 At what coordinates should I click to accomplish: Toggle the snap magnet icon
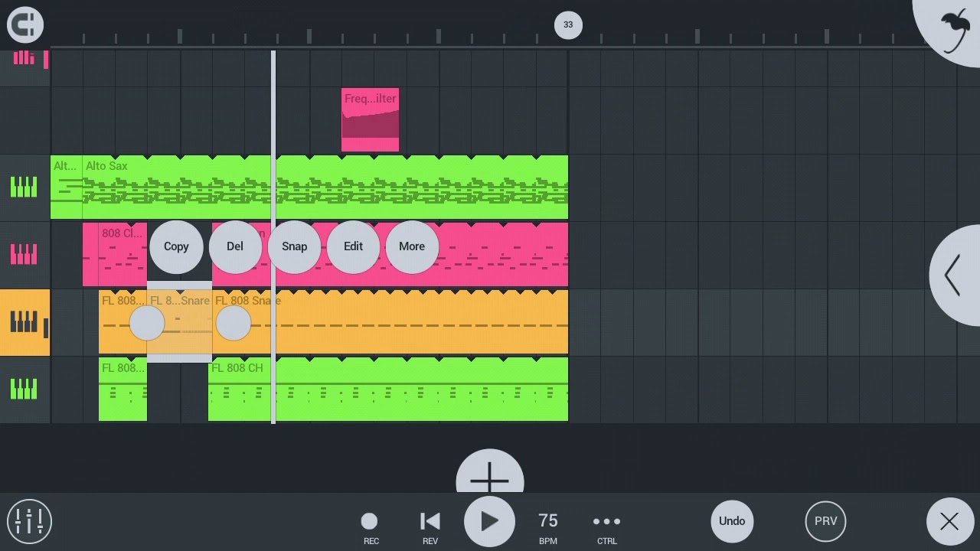click(25, 24)
